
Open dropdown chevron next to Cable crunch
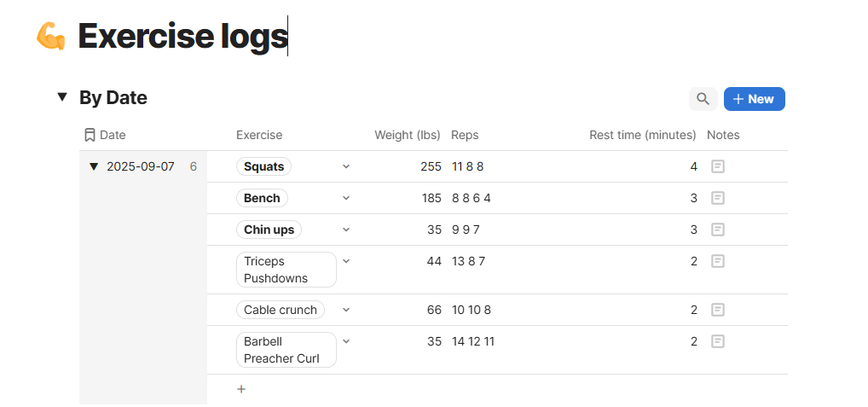click(x=346, y=310)
